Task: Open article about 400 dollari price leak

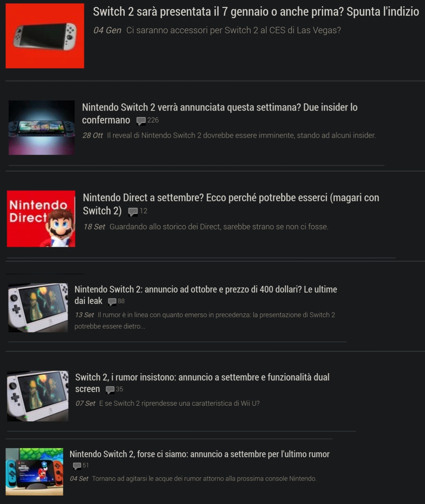Action: 206,295
